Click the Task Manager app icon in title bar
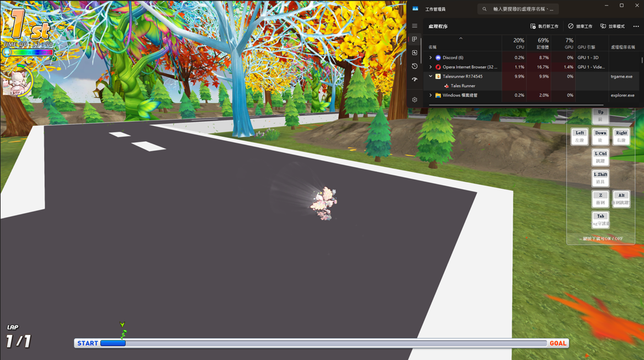 pyautogui.click(x=415, y=9)
